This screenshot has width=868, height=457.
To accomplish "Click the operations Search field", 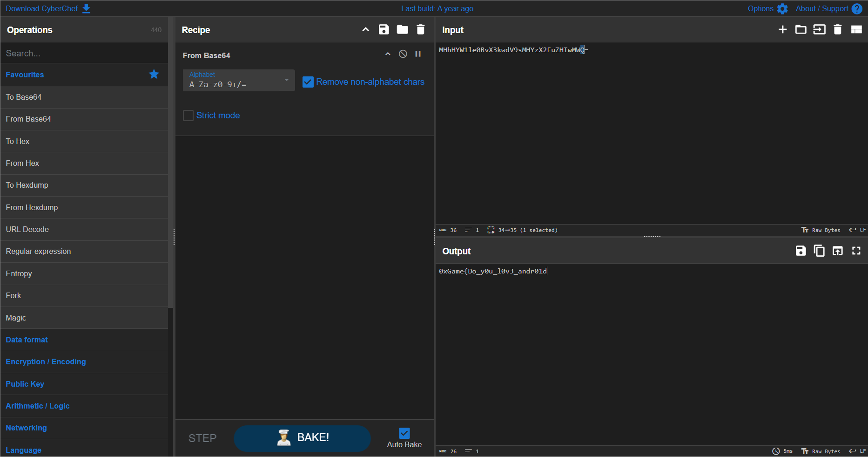I will [84, 54].
